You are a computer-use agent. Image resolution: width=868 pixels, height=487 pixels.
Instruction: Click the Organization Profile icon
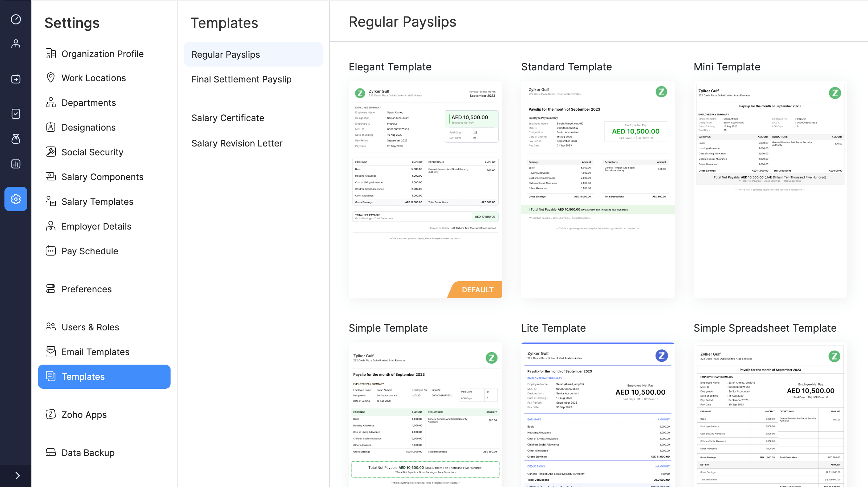point(51,54)
